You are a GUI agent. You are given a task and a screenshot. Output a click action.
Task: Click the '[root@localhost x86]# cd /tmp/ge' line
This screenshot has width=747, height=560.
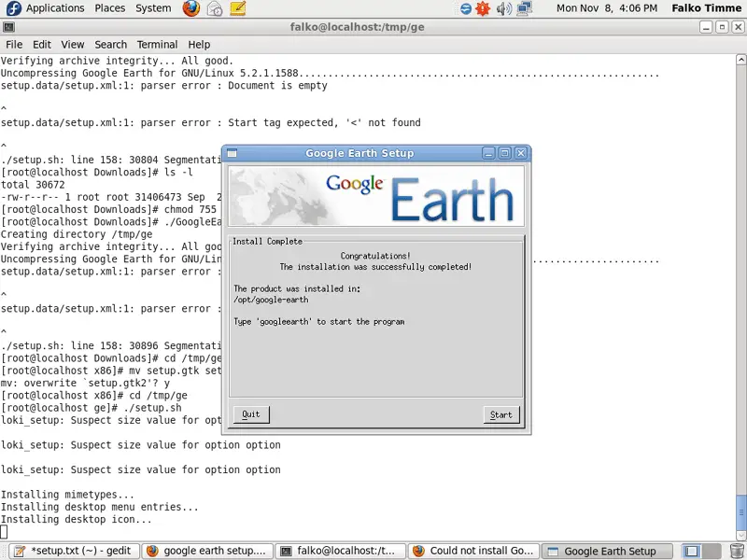point(94,395)
